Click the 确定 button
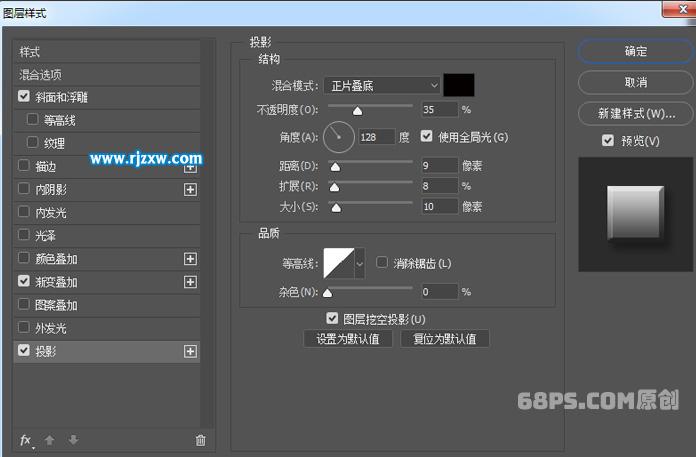The image size is (696, 457). point(635,52)
